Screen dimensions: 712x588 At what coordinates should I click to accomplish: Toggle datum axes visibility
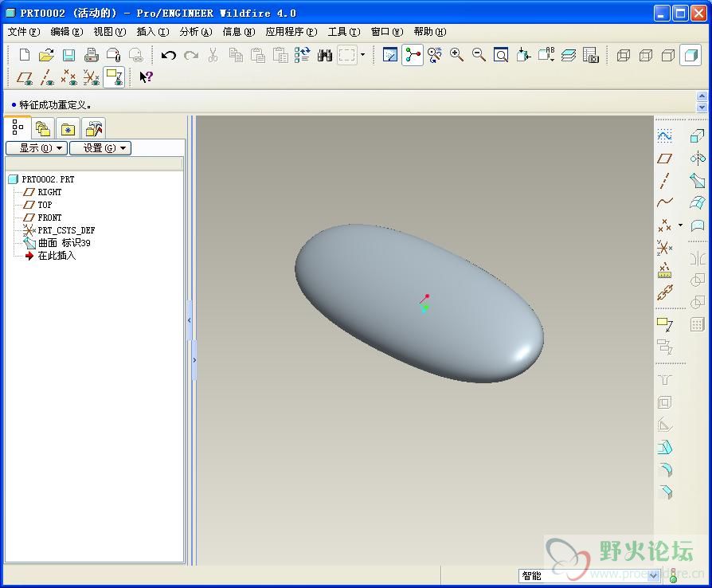(47, 77)
